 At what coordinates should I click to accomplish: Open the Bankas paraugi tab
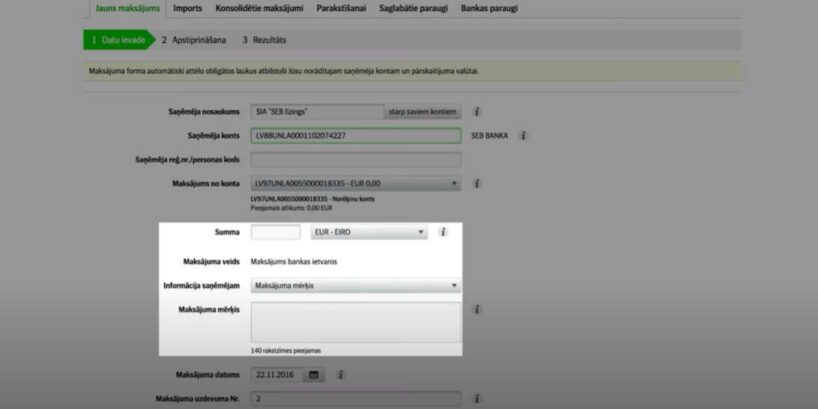click(489, 8)
